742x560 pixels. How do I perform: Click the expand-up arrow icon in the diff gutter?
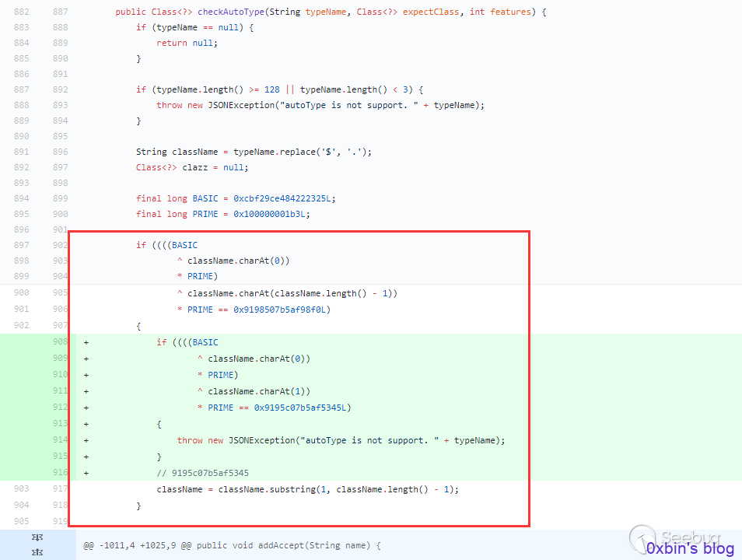click(37, 552)
